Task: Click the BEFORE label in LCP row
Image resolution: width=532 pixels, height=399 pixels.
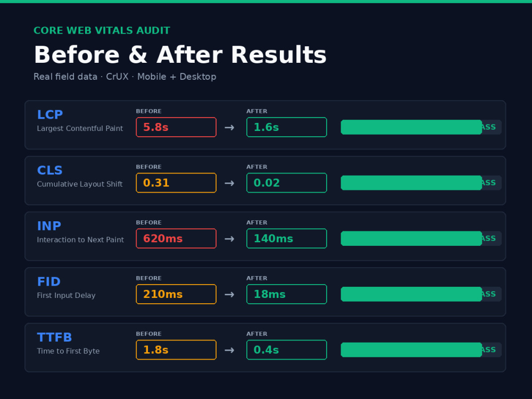Action: [148, 111]
